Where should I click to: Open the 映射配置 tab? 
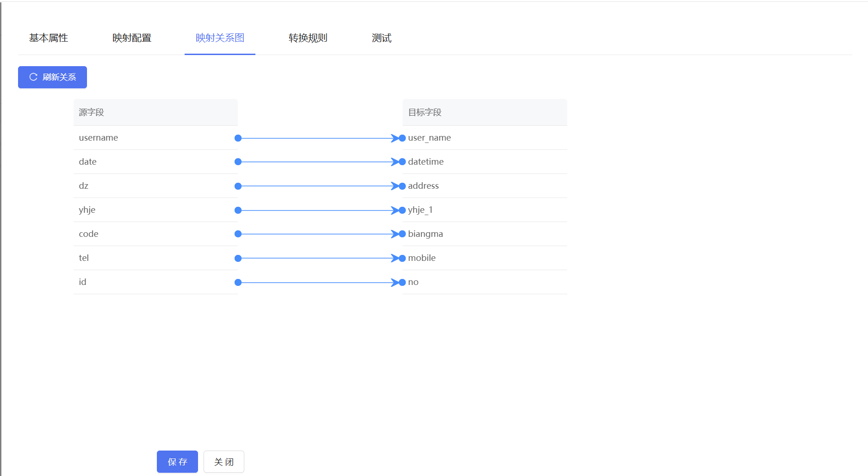coord(132,38)
